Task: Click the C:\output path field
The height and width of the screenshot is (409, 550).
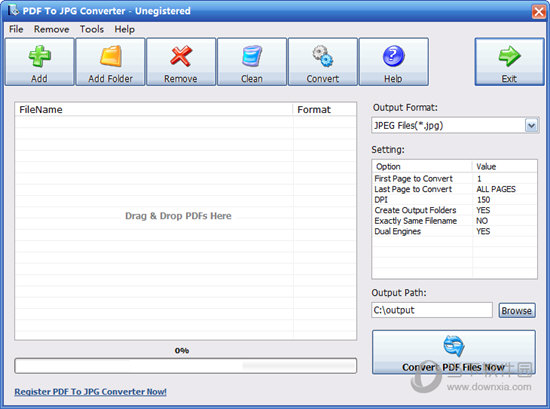Action: pyautogui.click(x=432, y=310)
